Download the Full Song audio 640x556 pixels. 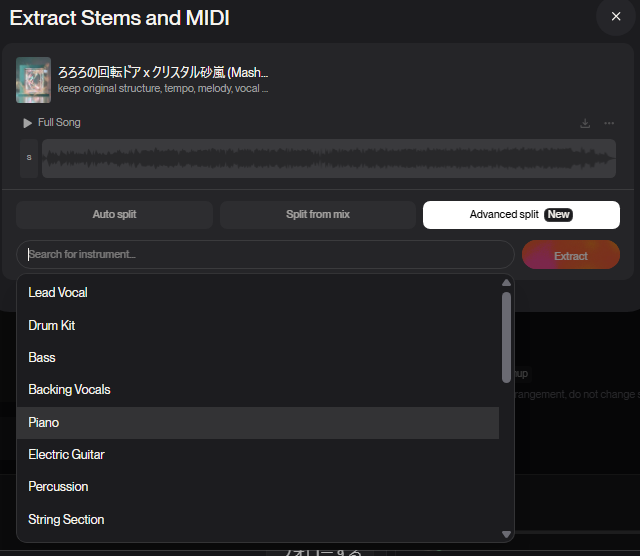pyautogui.click(x=585, y=123)
